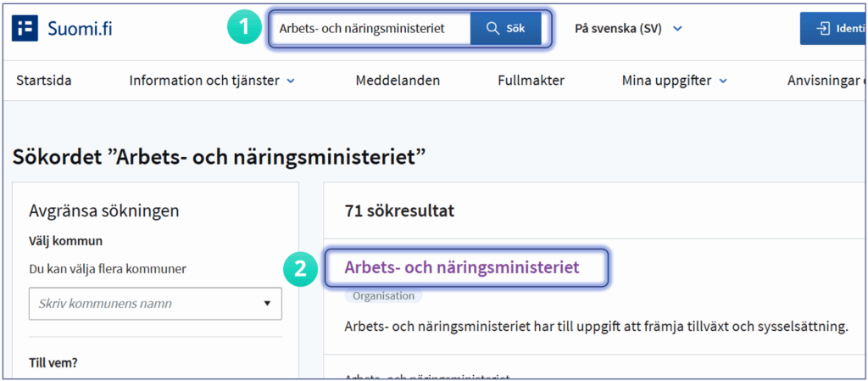The height and width of the screenshot is (381, 868).
Task: Click the Suomi.fi logo icon
Action: 25,28
